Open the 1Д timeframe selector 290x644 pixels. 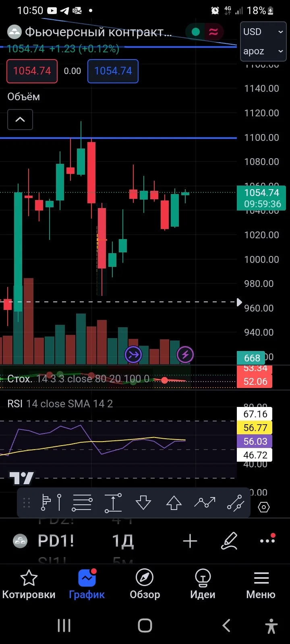click(x=123, y=541)
